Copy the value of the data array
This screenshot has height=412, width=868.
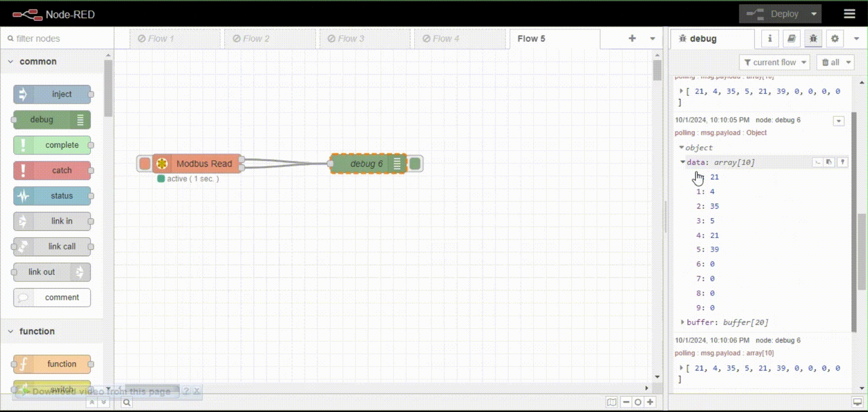point(830,162)
